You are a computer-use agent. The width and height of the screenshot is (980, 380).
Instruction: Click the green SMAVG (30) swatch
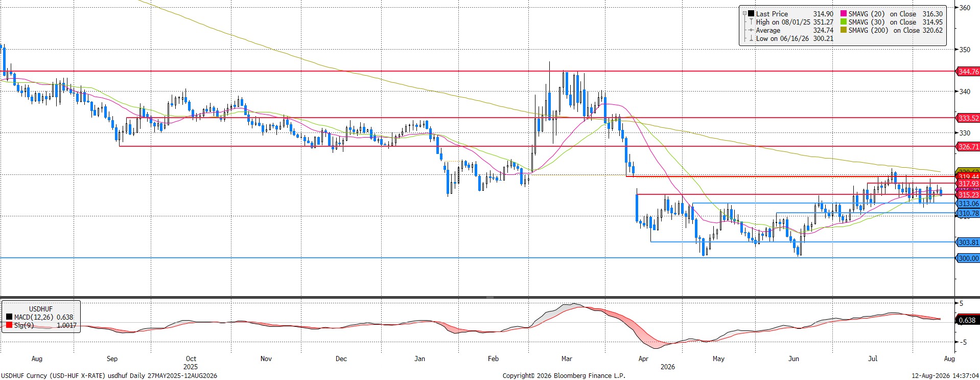(844, 22)
